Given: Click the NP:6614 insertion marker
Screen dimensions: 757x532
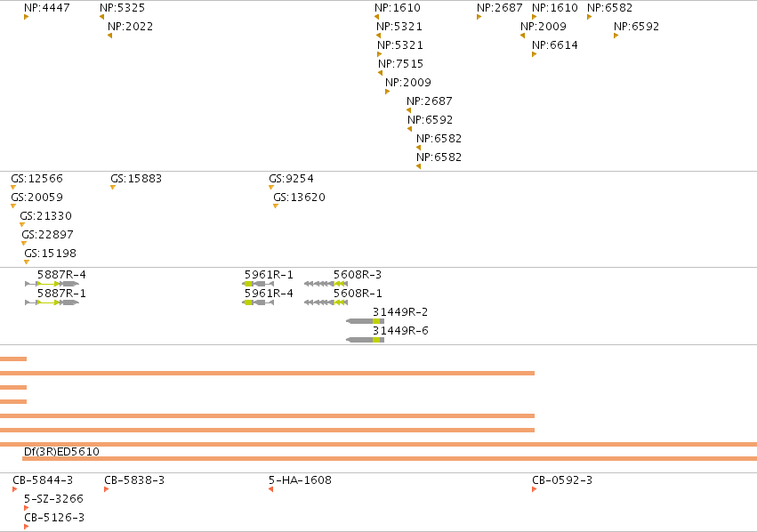Looking at the screenshot, I should pos(534,54).
